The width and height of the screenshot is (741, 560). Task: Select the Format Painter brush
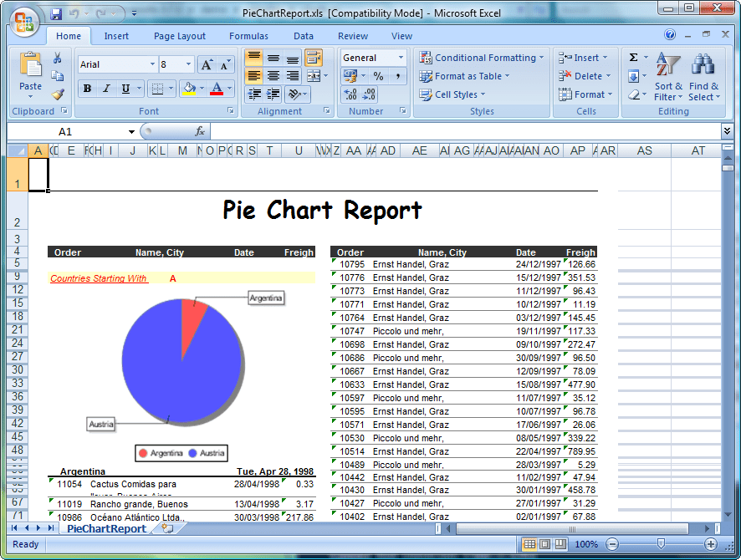point(58,94)
